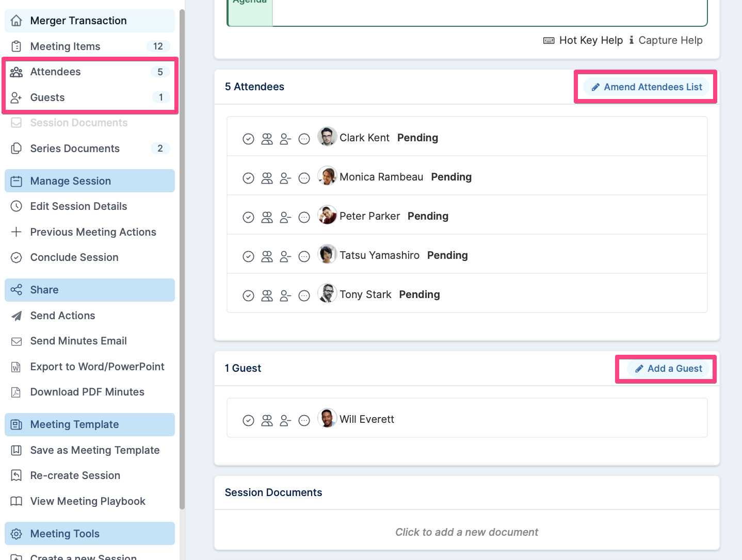
Task: Click the remove-person icon for Tatsu Yamashiro
Action: click(x=285, y=256)
